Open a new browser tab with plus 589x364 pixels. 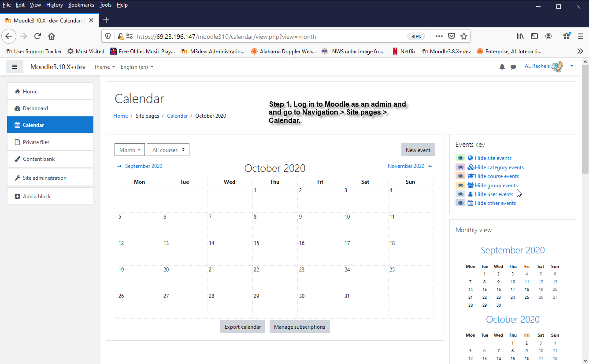pos(106,20)
